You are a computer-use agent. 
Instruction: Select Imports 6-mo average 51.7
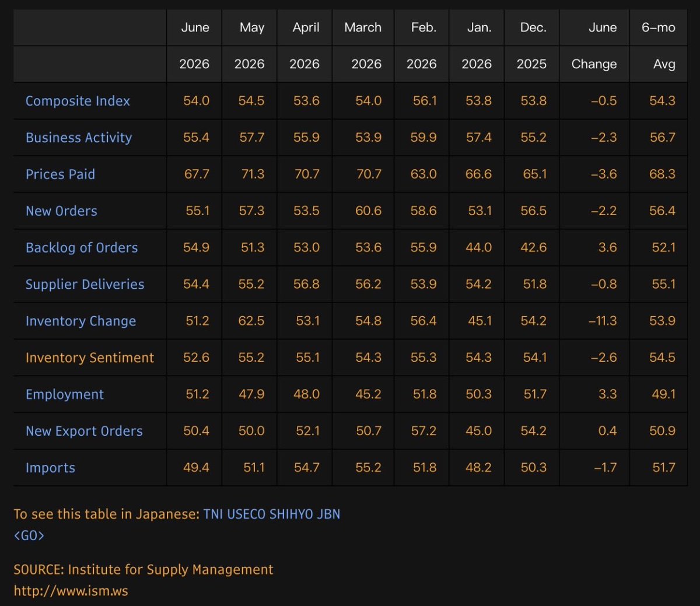[664, 468]
